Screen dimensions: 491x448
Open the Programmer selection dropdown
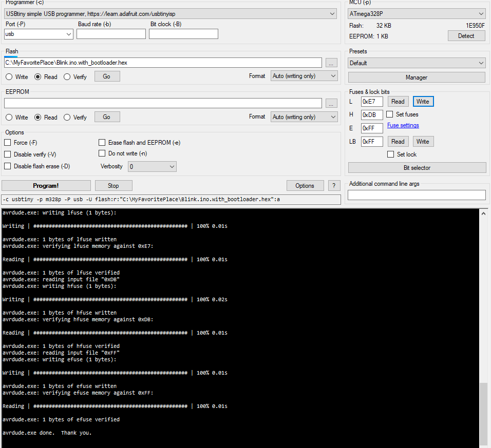tap(169, 14)
